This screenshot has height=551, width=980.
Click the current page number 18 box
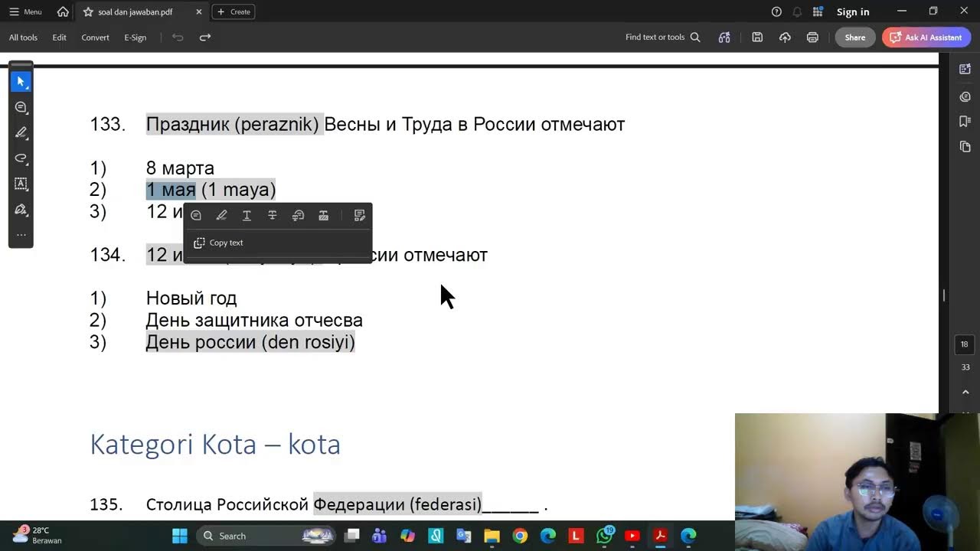[965, 345]
